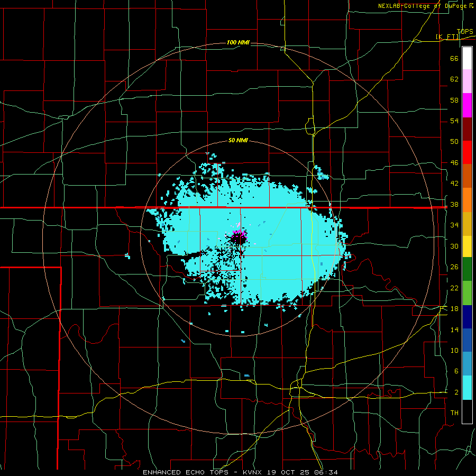476x476 pixels.
Task: Click the 06:34 timestamp
Action: click(327, 472)
